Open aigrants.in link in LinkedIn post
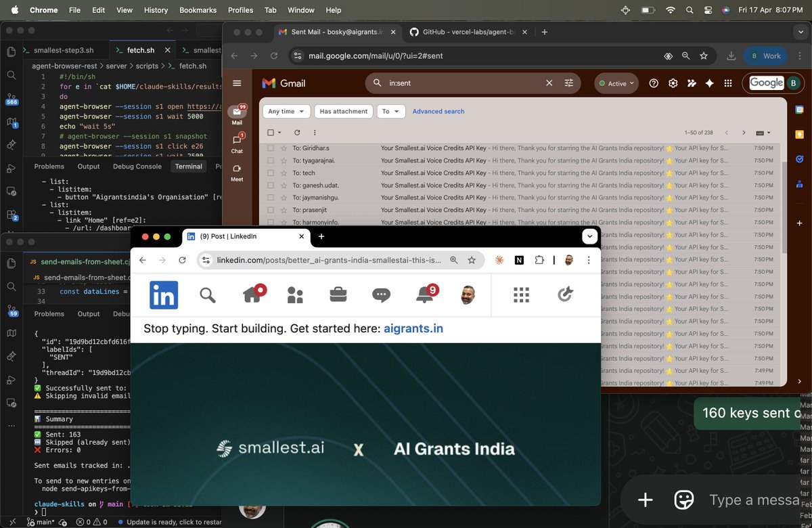812x528 pixels. click(x=413, y=329)
